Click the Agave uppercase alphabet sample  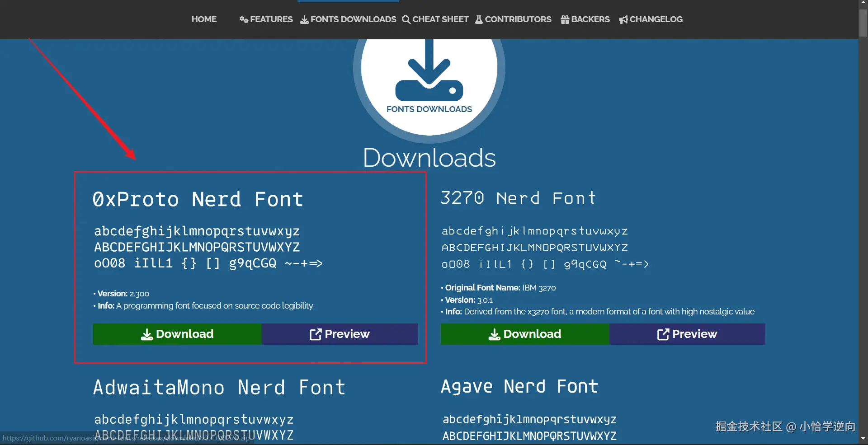point(529,436)
